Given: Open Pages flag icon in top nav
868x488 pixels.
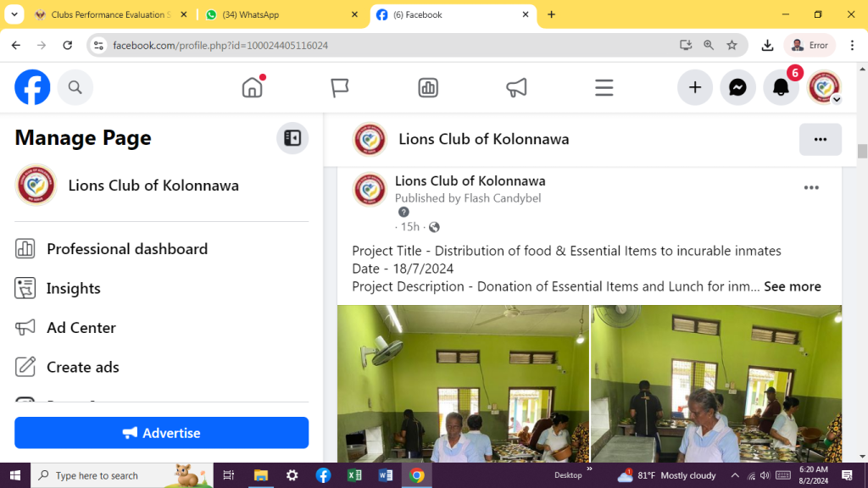Looking at the screenshot, I should click(x=339, y=87).
